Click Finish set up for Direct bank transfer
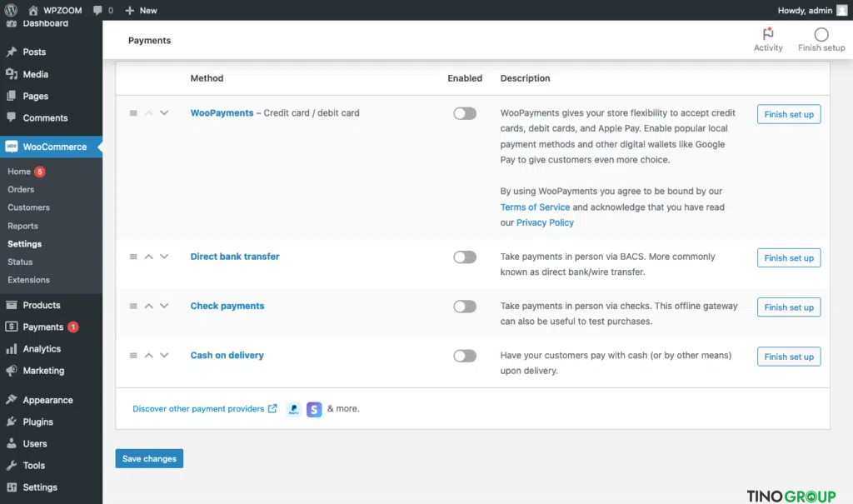The image size is (853, 504). pos(788,258)
